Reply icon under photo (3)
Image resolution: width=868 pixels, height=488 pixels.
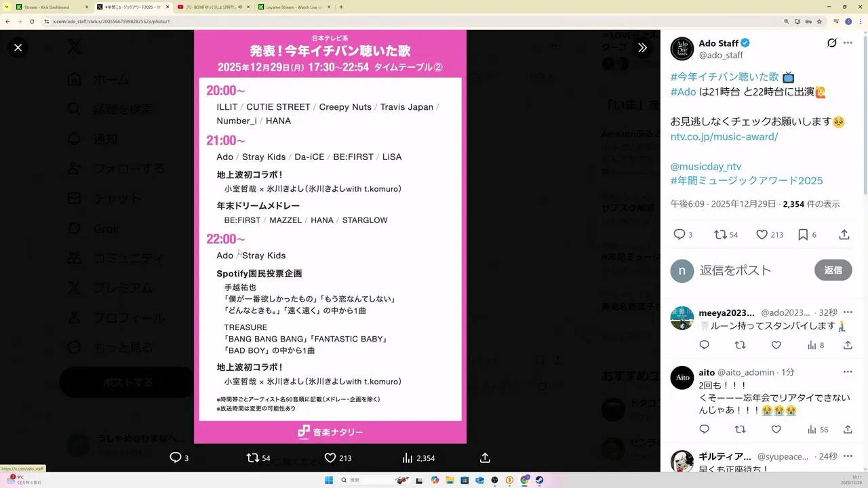[x=179, y=457]
